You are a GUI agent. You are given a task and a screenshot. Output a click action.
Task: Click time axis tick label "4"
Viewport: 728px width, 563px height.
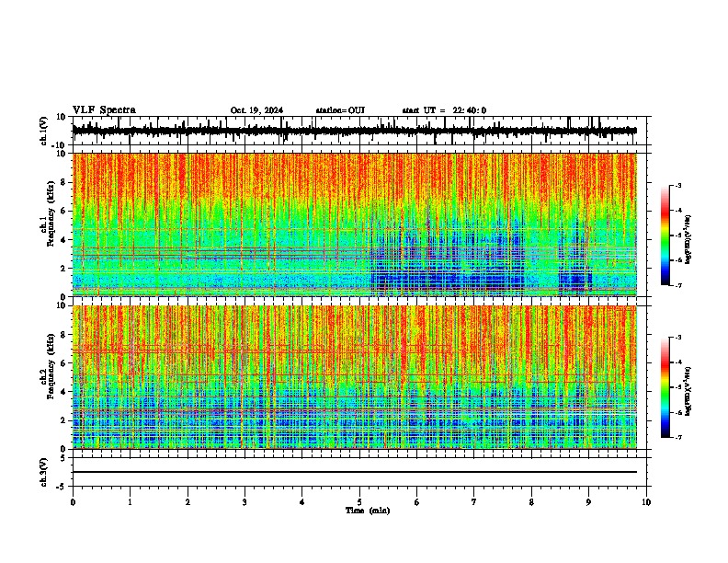[x=302, y=502]
